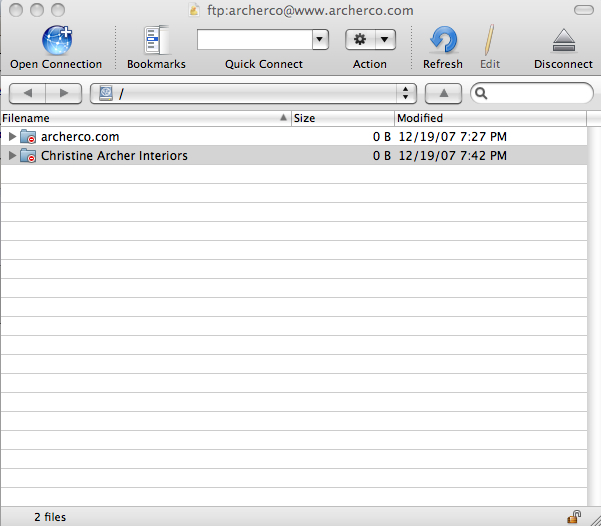Select the Christine Archer Interiors row

(x=294, y=155)
